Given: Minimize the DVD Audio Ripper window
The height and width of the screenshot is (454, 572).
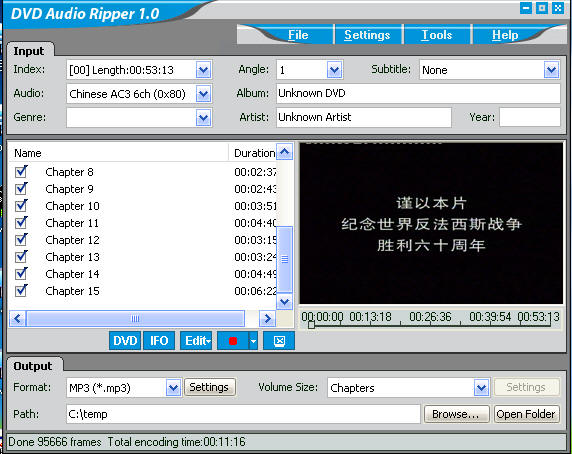Looking at the screenshot, I should click(x=526, y=8).
